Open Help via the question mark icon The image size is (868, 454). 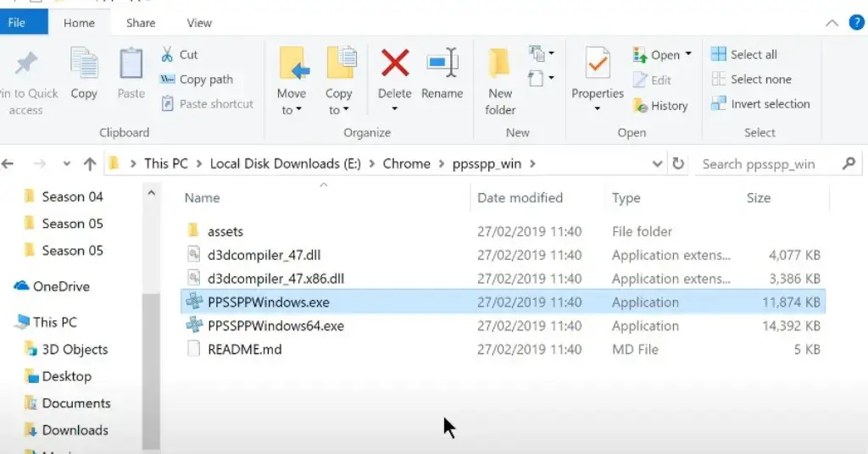pyautogui.click(x=856, y=23)
